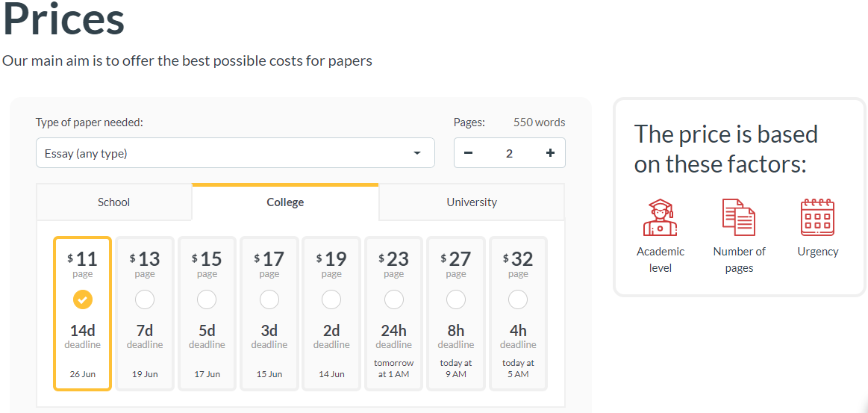
Task: Click the Prices page heading
Action: click(x=64, y=19)
